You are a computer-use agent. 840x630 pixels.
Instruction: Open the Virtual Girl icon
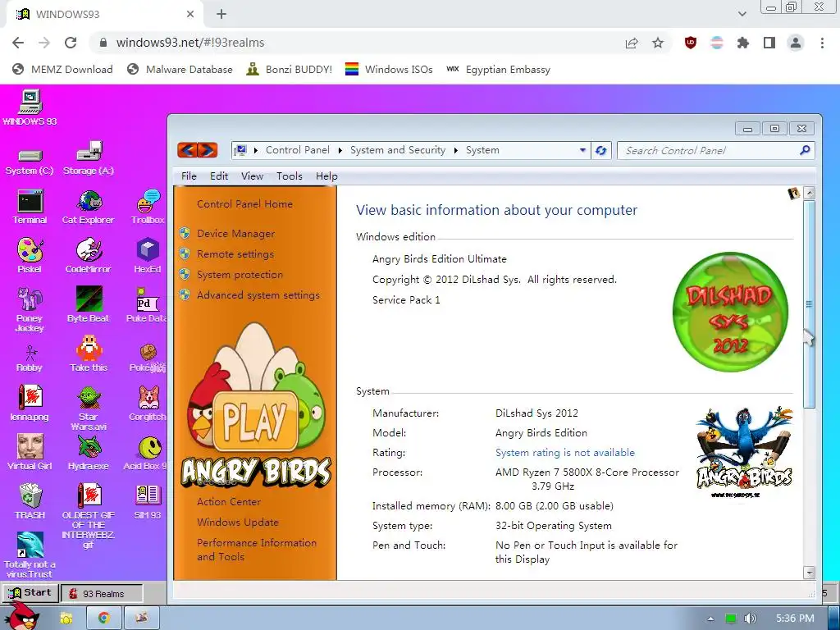click(30, 453)
